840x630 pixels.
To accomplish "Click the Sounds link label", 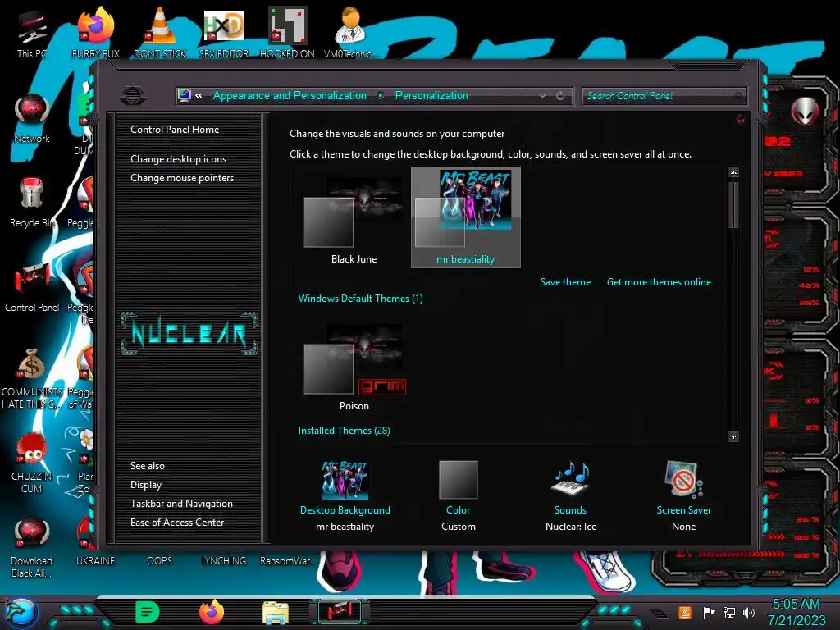I will (570, 510).
